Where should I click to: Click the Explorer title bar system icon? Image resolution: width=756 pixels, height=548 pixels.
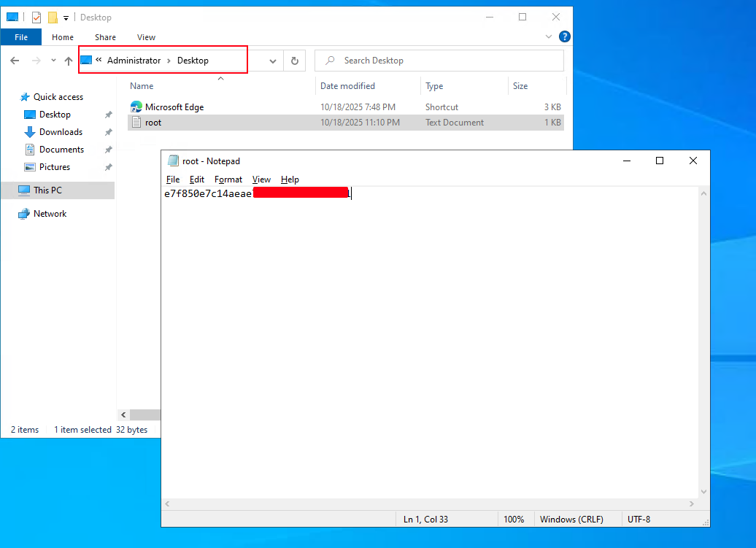[12, 18]
